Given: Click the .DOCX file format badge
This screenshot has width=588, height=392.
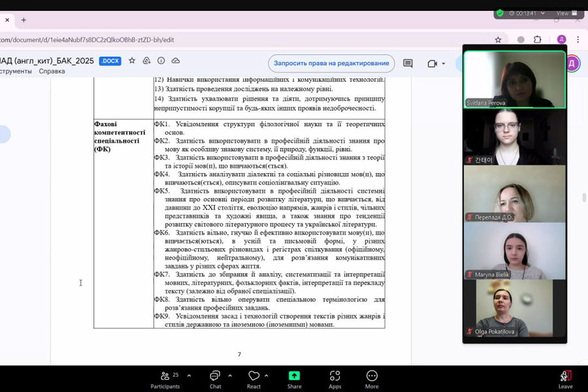Looking at the screenshot, I should tap(110, 61).
